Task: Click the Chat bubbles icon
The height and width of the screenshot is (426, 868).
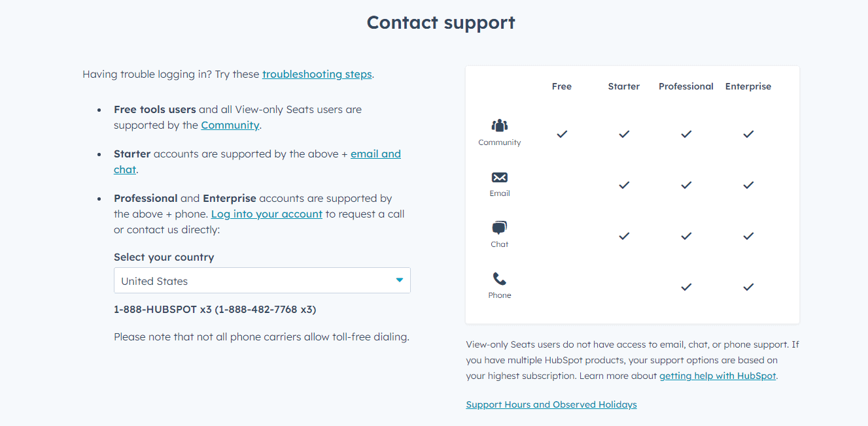Action: [x=500, y=228]
